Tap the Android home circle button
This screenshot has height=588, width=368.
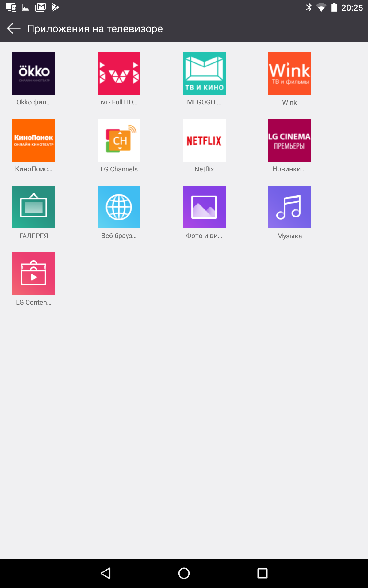(x=184, y=573)
